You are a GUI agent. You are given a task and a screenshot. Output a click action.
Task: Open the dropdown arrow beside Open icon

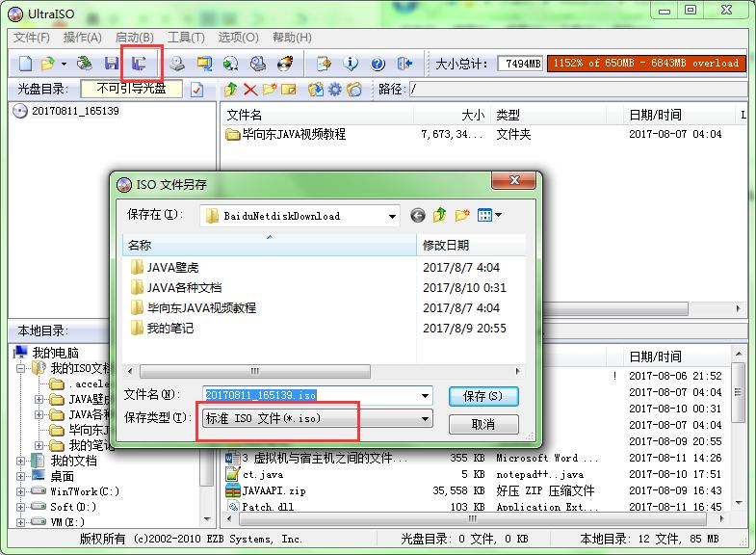(x=64, y=64)
